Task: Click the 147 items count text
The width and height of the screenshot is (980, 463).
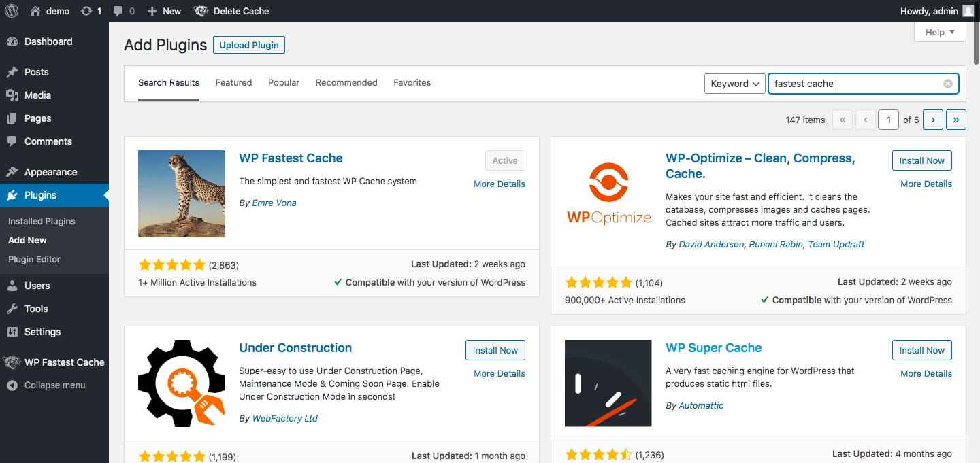Action: (x=805, y=120)
